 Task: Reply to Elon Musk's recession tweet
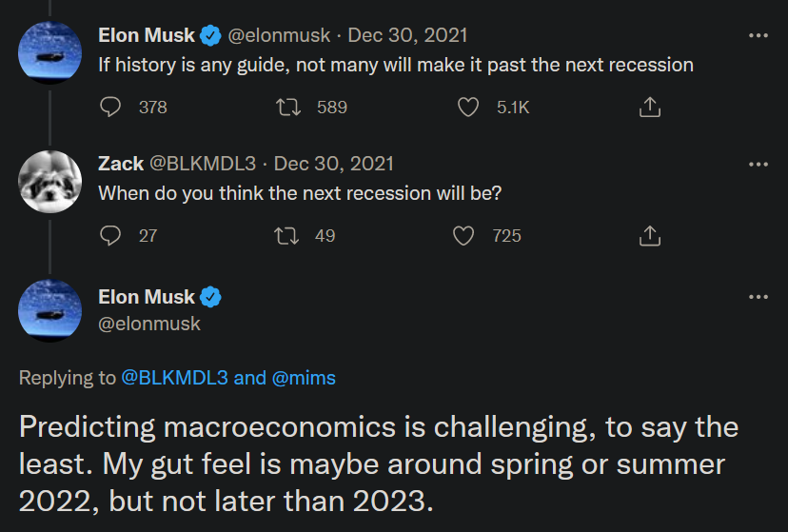(110, 107)
